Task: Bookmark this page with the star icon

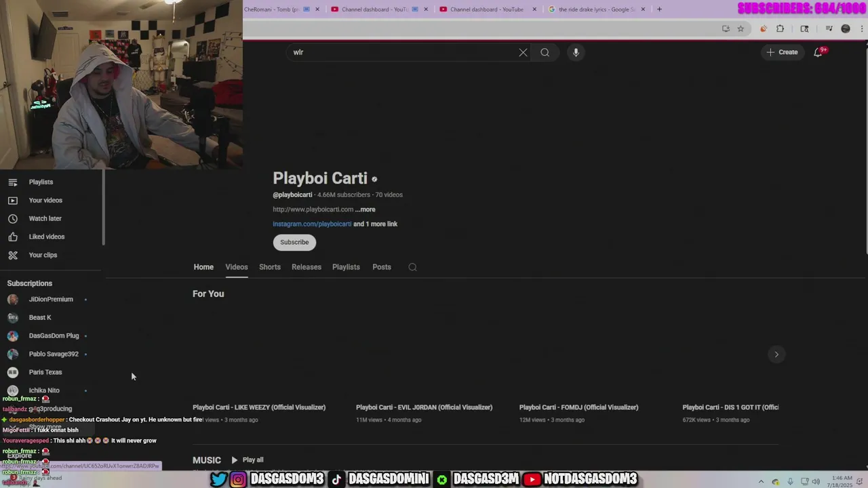Action: pyautogui.click(x=741, y=28)
